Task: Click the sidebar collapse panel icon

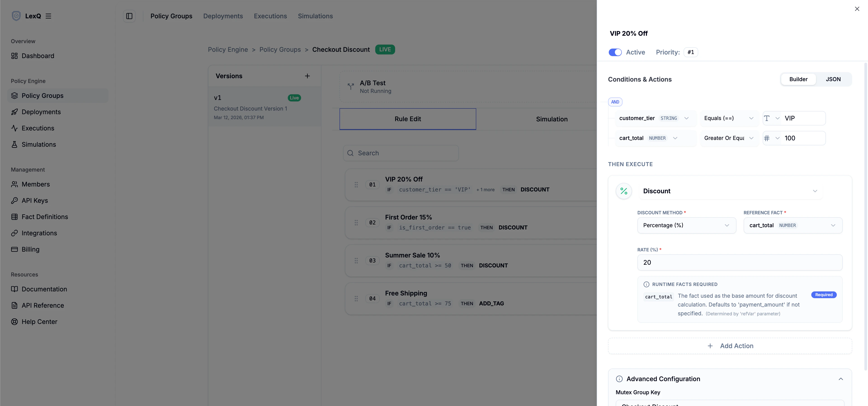Action: [129, 16]
